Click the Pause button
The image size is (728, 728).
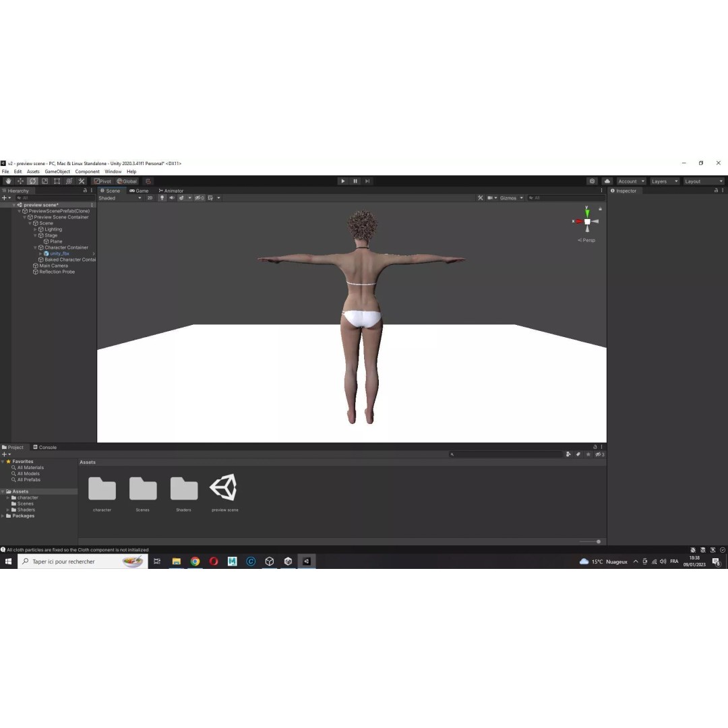click(355, 181)
